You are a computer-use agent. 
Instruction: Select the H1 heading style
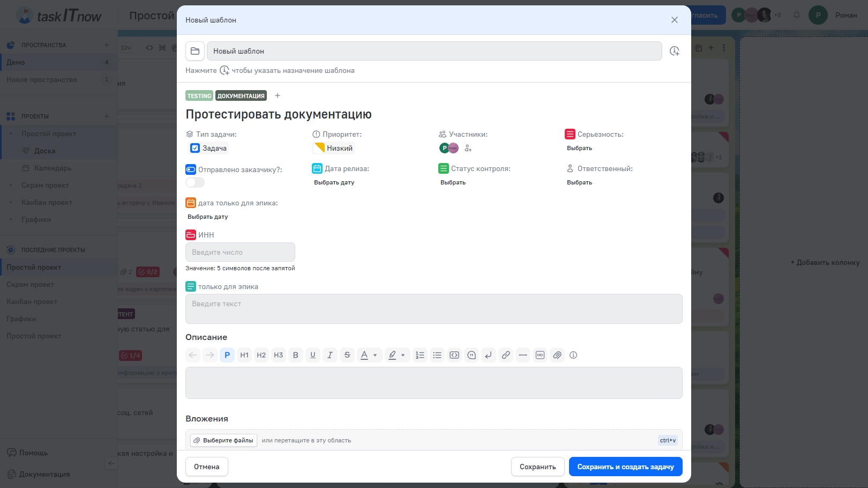pos(244,355)
